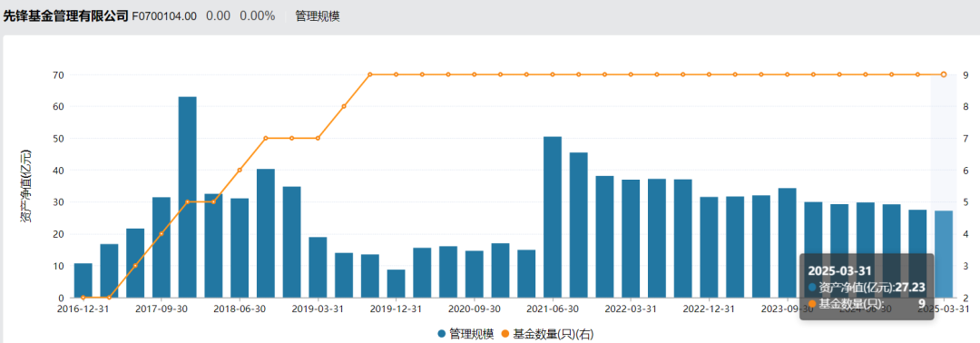Viewport: 980px width, 343px height.
Task: Click the last orange point at 2025-03-31
Action: click(944, 74)
